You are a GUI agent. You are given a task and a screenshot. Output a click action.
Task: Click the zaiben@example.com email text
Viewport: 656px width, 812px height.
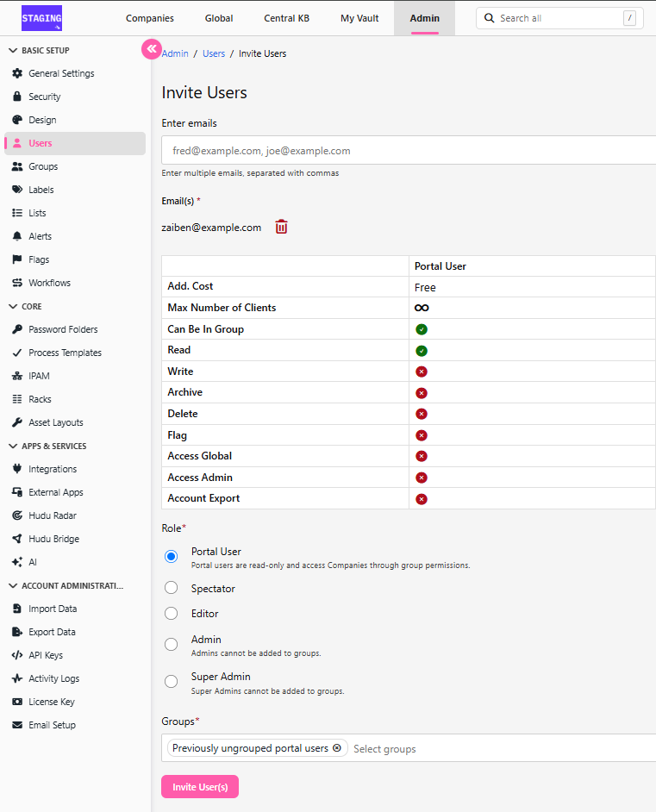click(x=211, y=228)
